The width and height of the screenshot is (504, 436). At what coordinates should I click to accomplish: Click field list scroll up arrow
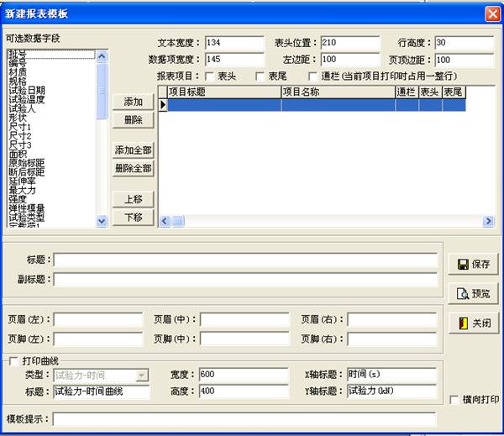pos(102,56)
